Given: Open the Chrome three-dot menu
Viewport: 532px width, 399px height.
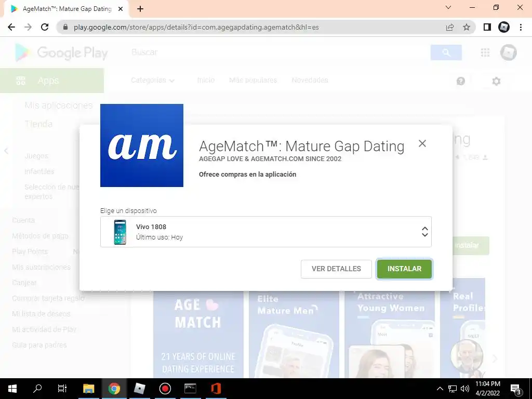Looking at the screenshot, I should [521, 27].
